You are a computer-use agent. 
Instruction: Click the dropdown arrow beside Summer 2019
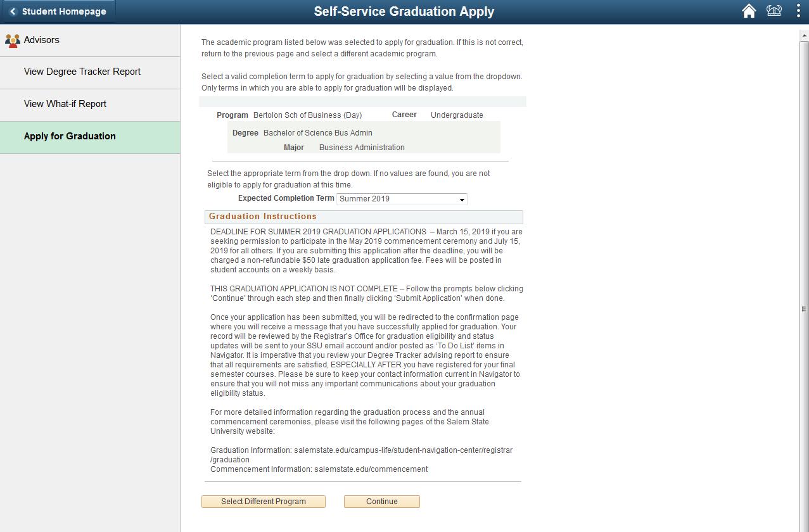[462, 199]
